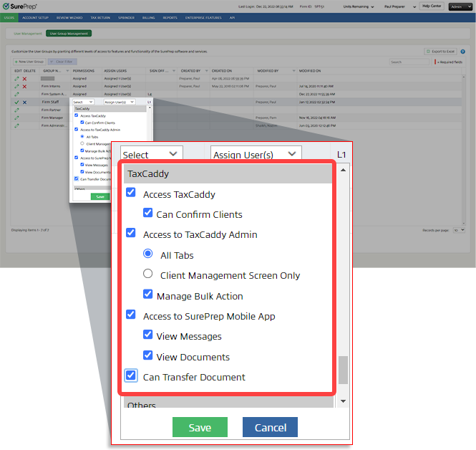Open the SPbinder menu
The width and height of the screenshot is (476, 450).
coord(126,18)
